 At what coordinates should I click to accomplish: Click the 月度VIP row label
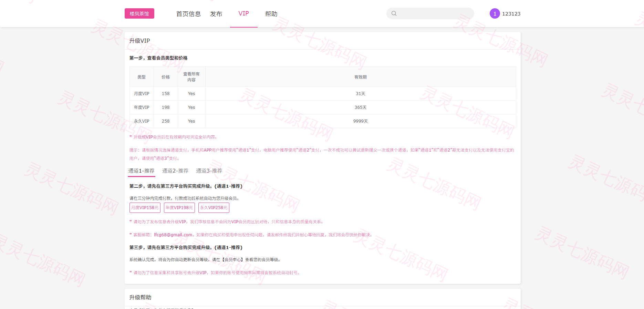[x=142, y=94]
